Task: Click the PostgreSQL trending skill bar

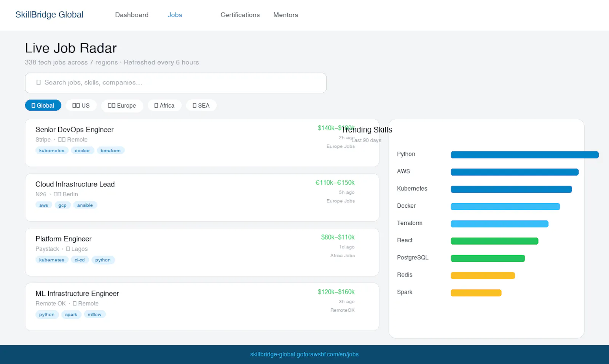Action: [488, 258]
